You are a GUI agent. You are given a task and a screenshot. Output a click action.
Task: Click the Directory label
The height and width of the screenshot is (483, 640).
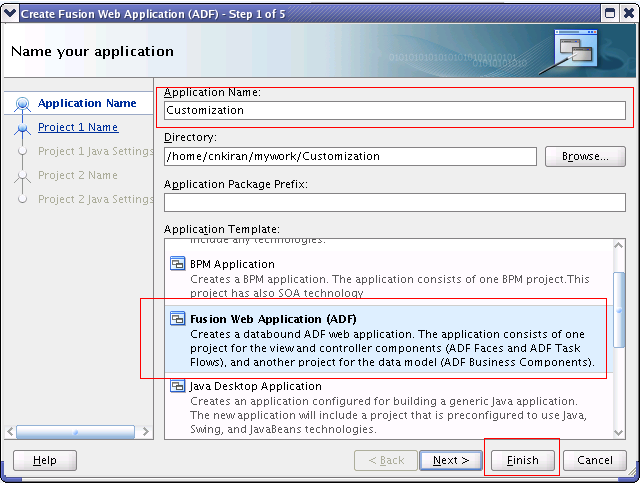[x=190, y=137]
